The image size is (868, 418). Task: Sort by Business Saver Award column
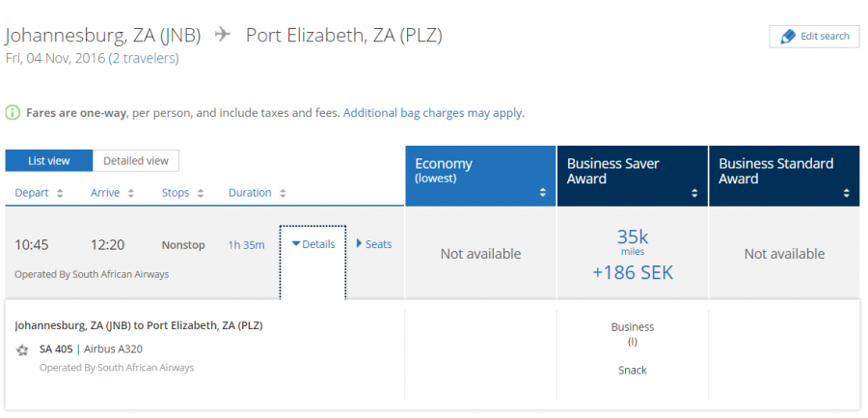pos(695,193)
